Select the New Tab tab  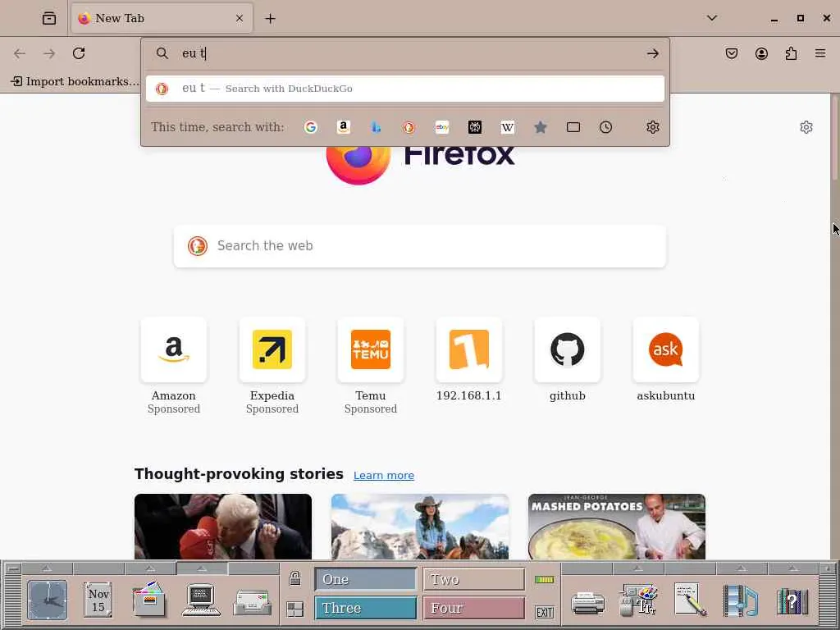(x=162, y=18)
